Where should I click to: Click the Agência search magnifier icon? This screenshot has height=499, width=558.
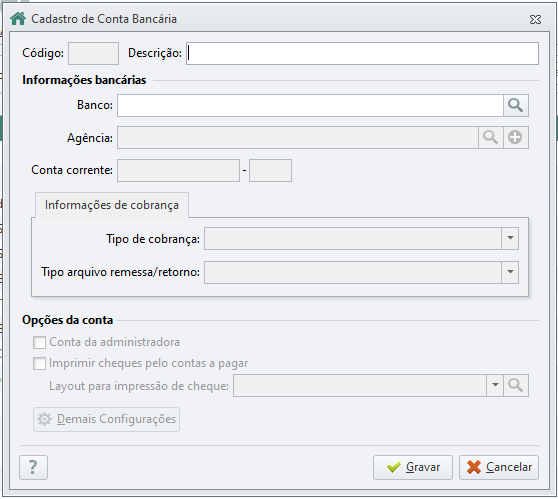490,137
